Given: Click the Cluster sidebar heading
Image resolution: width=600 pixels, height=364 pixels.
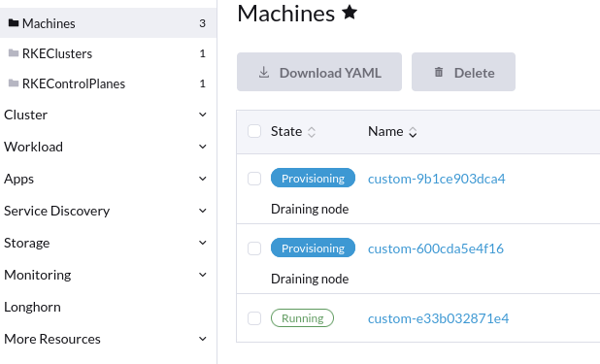Looking at the screenshot, I should coord(25,115).
